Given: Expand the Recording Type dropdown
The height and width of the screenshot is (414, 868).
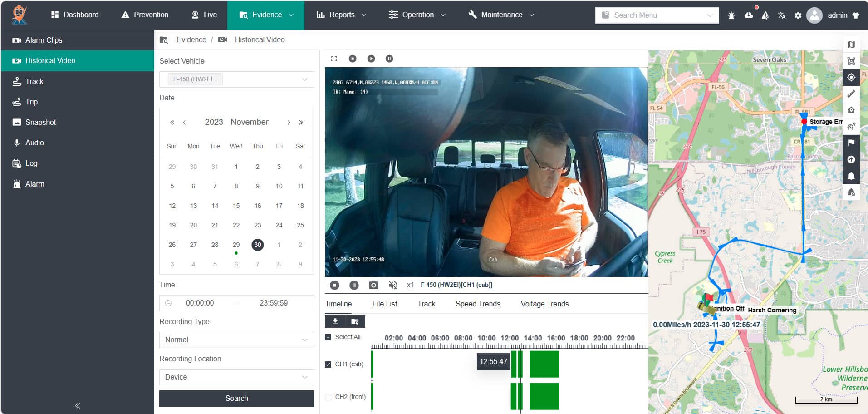Looking at the screenshot, I should pyautogui.click(x=236, y=340).
